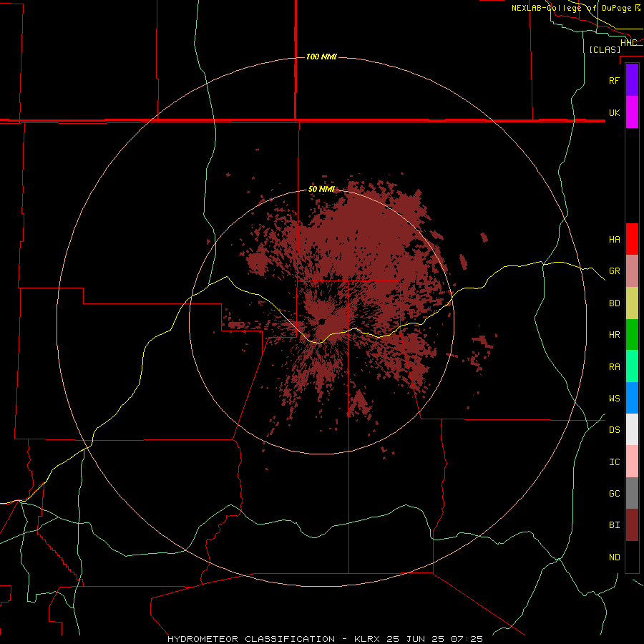This screenshot has width=644, height=644.
Task: Click the white DS legend swatch
Action: [x=632, y=429]
